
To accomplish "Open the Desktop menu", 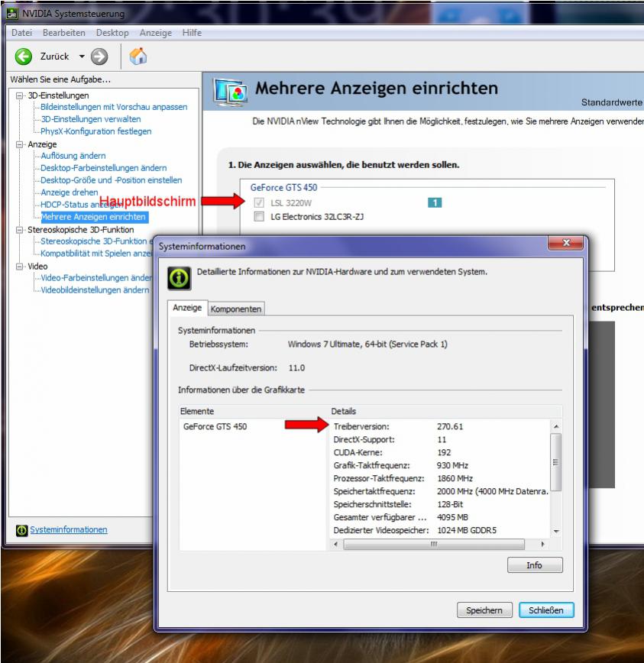I will [x=112, y=33].
